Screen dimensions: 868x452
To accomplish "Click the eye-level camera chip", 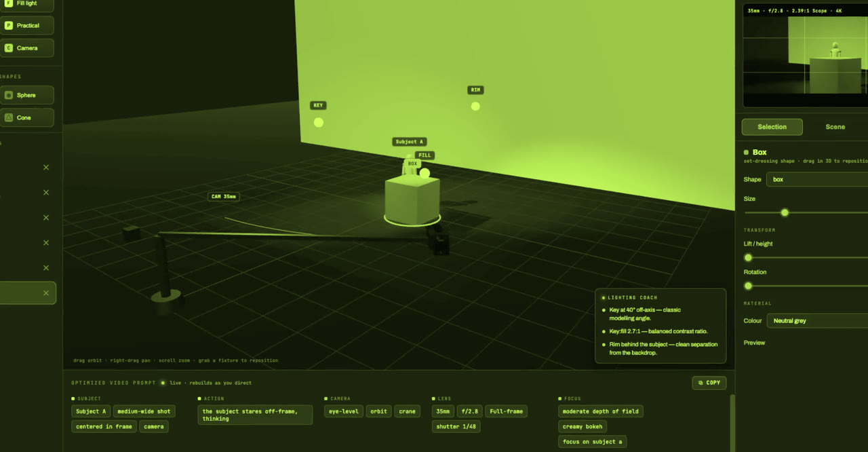I will (344, 411).
